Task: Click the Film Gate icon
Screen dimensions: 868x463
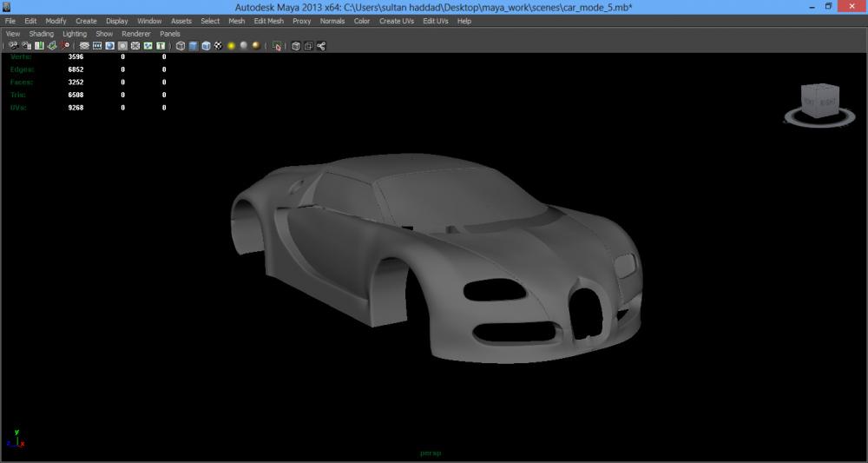Action: [97, 46]
